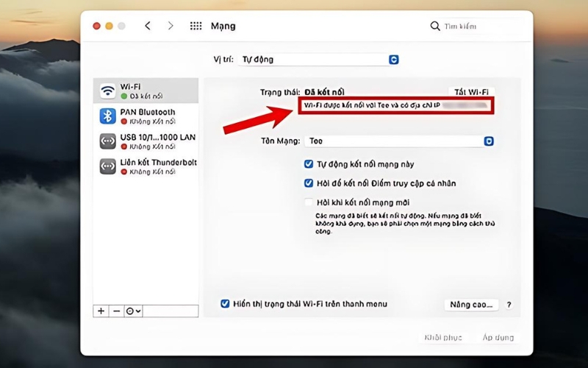Image resolution: width=588 pixels, height=368 pixels.
Task: Click the yellow minimize window button
Action: point(109,26)
